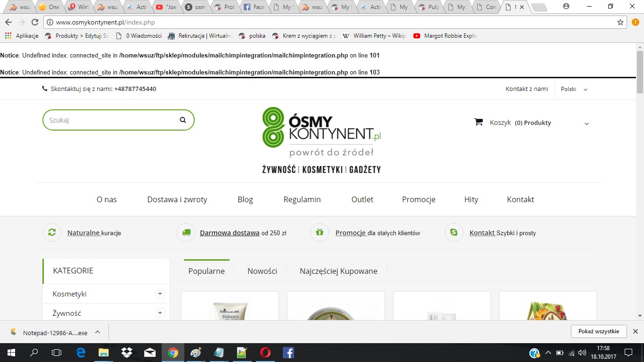Screen dimensions: 644x362
Task: Open the William Petty Wikipedia bookmark
Action: coord(374,36)
